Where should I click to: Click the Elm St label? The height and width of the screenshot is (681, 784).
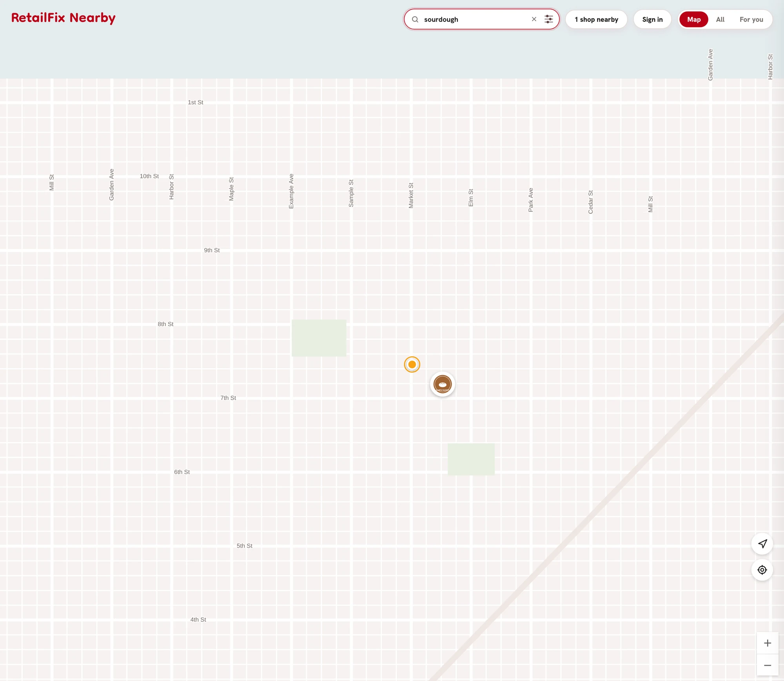point(471,198)
